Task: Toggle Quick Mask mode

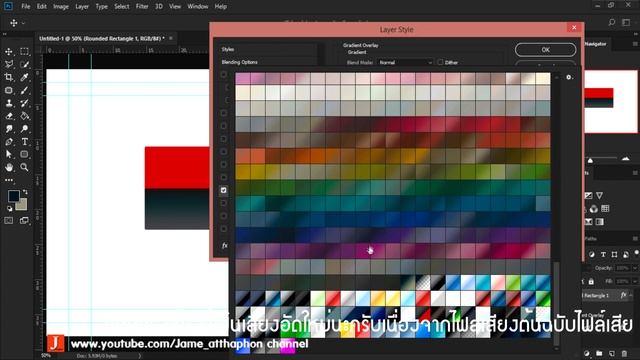Action: [9, 220]
